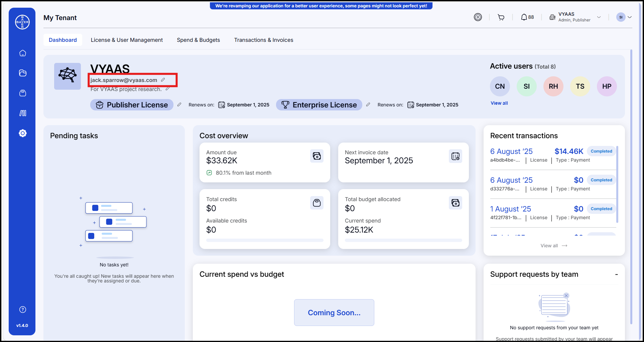644x342 pixels.
Task: Click the VYAAS tenant building icon
Action: [x=552, y=17]
